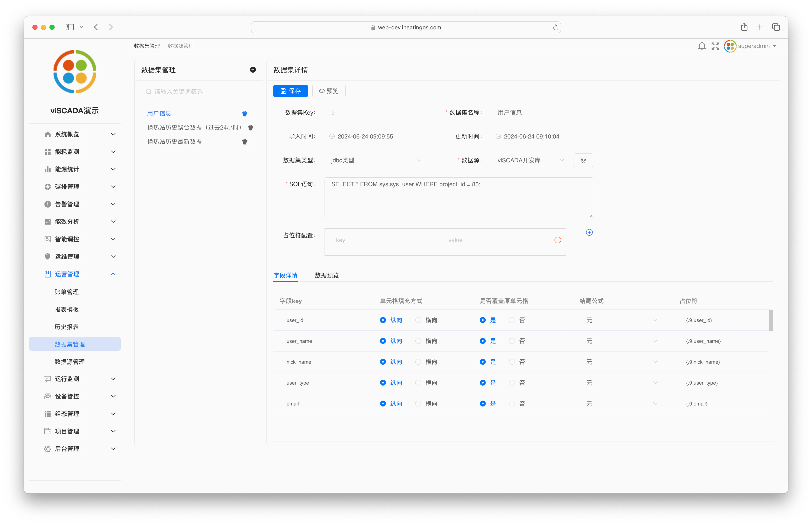This screenshot has height=525, width=812.
Task: Remove the key-value placeholder row
Action: click(x=558, y=240)
